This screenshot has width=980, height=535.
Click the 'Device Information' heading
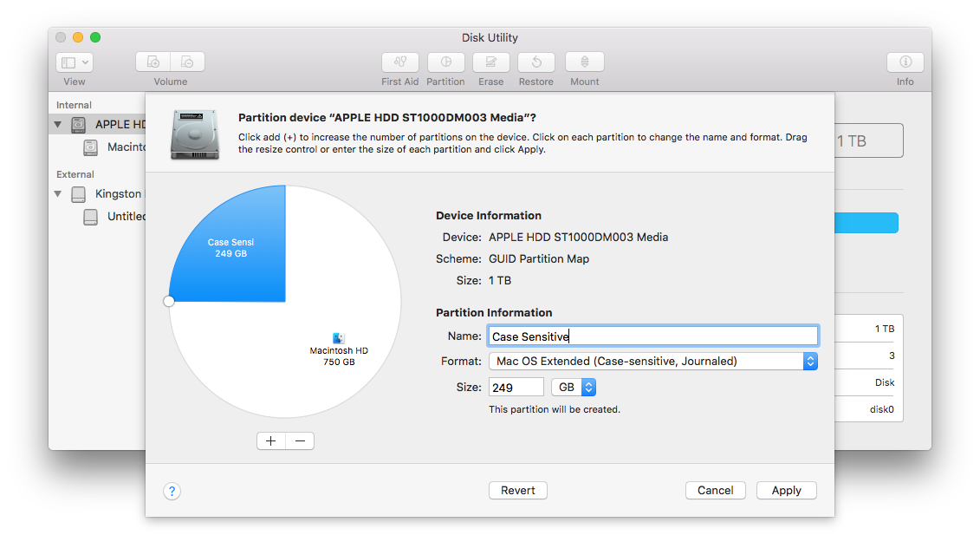[489, 216]
